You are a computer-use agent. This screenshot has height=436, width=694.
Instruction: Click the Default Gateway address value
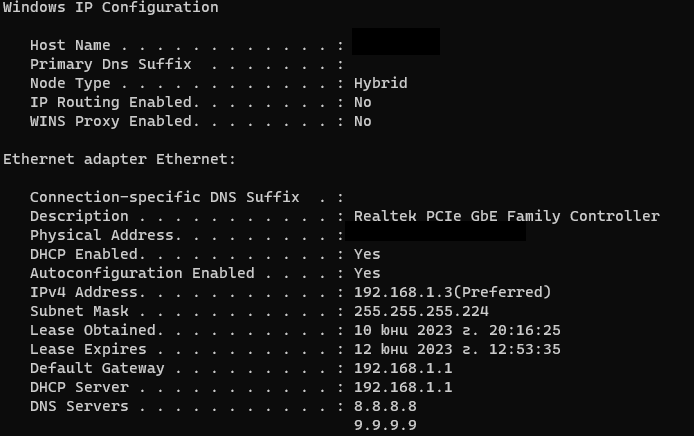[403, 369]
